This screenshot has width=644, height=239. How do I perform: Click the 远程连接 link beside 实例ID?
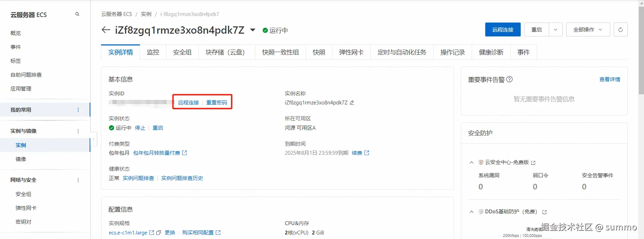coord(188,103)
